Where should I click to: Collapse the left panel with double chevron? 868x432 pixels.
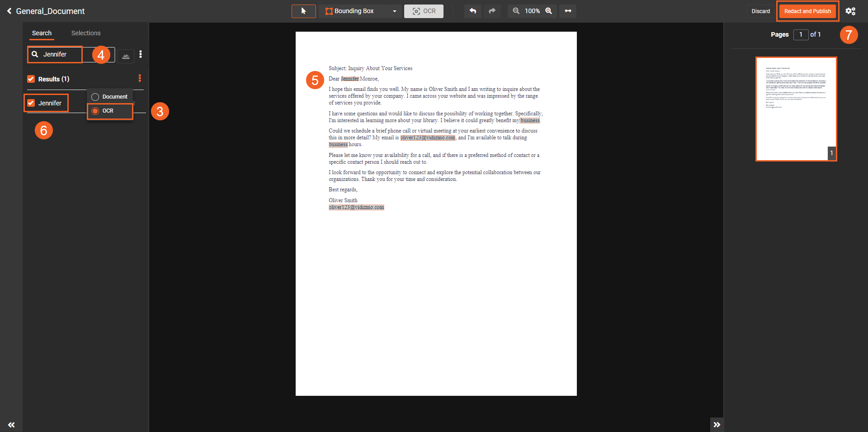point(11,425)
